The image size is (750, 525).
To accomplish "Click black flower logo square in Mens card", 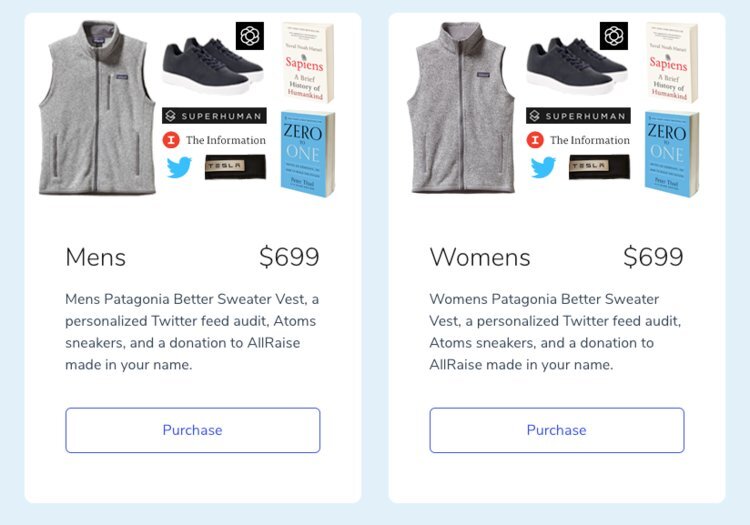I will [250, 36].
